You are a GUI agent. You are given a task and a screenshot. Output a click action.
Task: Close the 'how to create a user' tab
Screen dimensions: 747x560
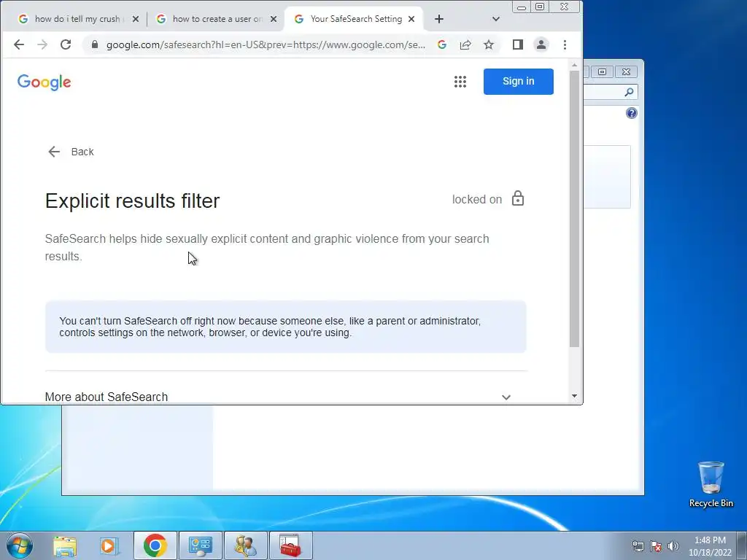[x=274, y=19]
